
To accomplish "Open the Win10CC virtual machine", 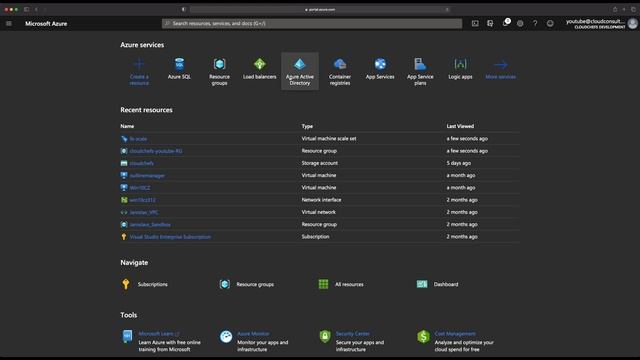I will [x=140, y=188].
